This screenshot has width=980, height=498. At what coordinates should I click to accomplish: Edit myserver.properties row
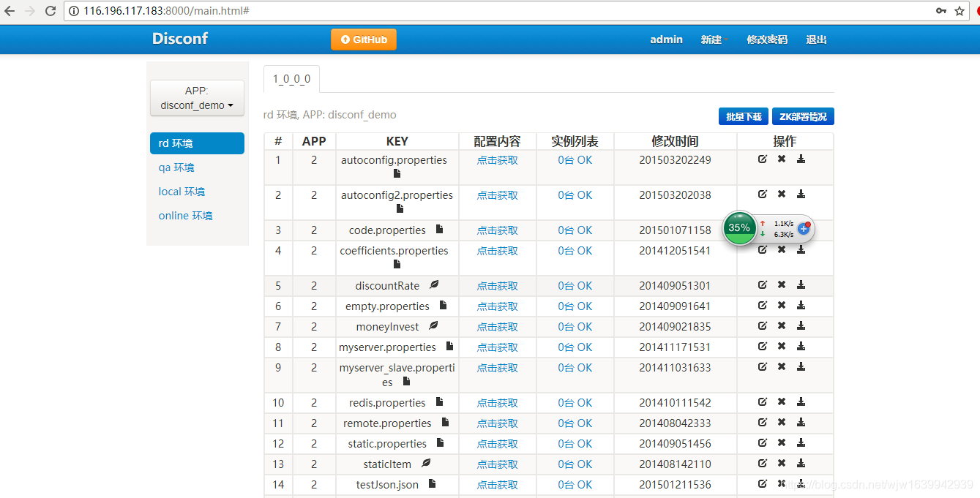click(x=763, y=346)
